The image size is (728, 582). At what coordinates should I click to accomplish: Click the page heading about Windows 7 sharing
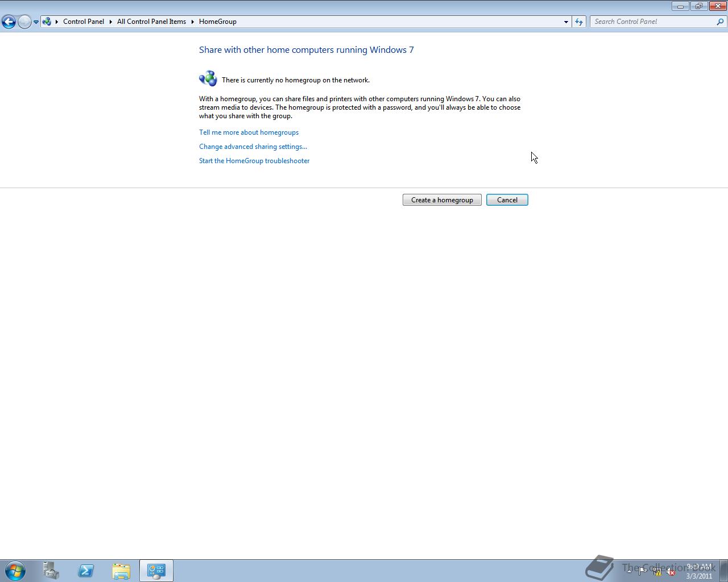[307, 50]
